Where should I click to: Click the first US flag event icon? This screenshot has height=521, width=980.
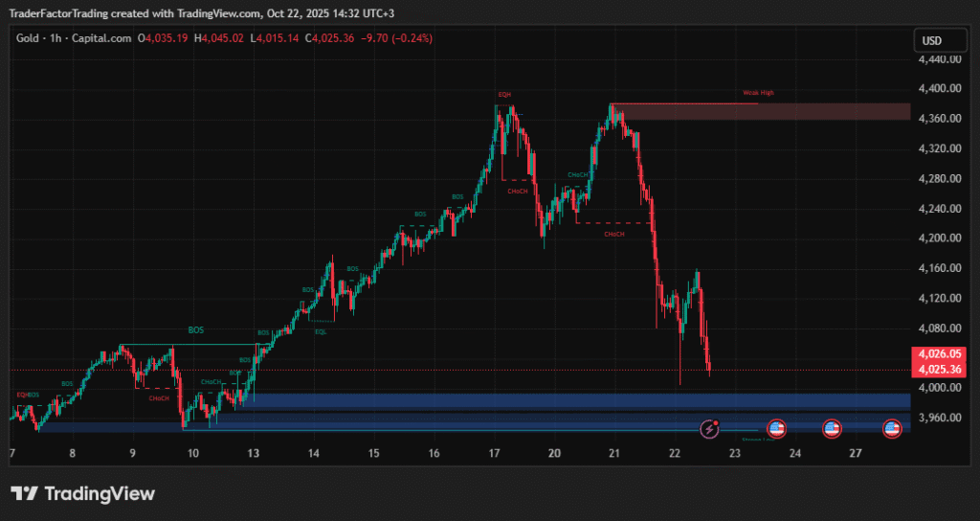tap(776, 429)
